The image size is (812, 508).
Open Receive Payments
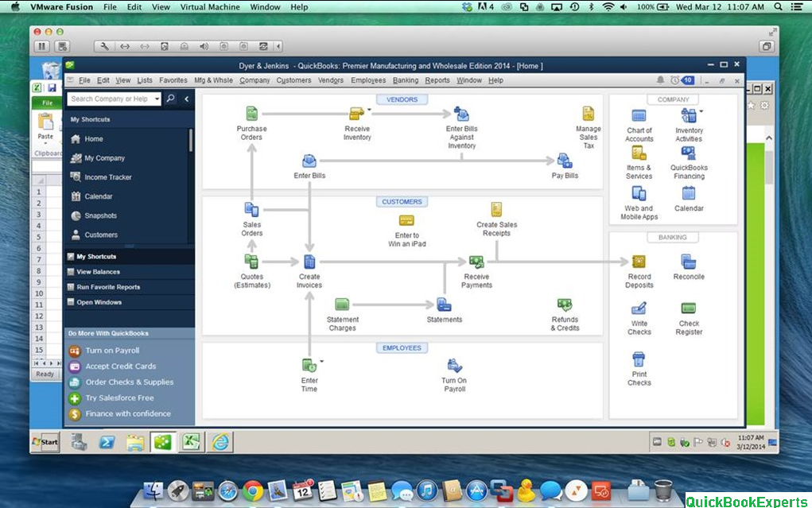point(476,262)
